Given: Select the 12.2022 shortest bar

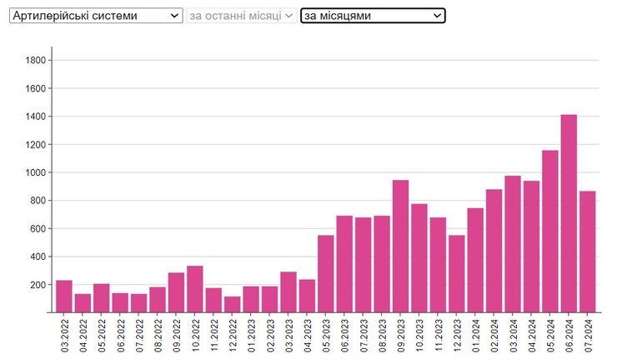Looking at the screenshot, I should (233, 305).
